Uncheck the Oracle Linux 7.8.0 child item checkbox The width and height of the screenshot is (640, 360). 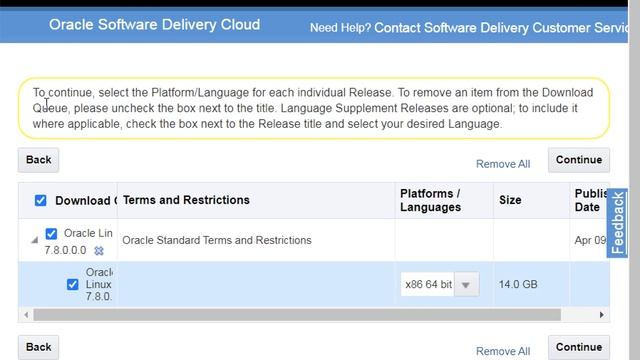point(72,284)
